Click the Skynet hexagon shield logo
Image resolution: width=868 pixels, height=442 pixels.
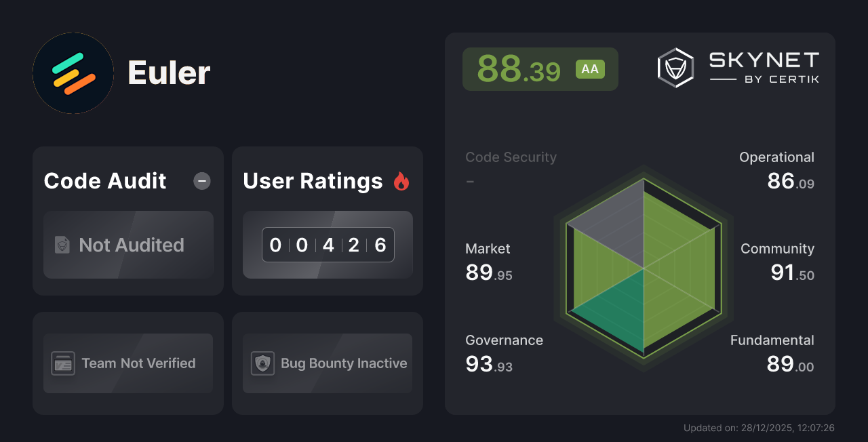[x=675, y=67]
